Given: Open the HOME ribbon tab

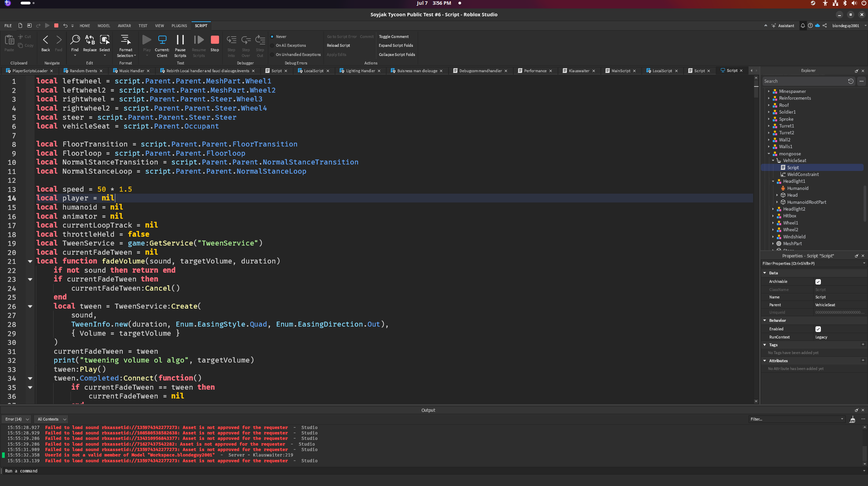Looking at the screenshot, I should [x=85, y=25].
